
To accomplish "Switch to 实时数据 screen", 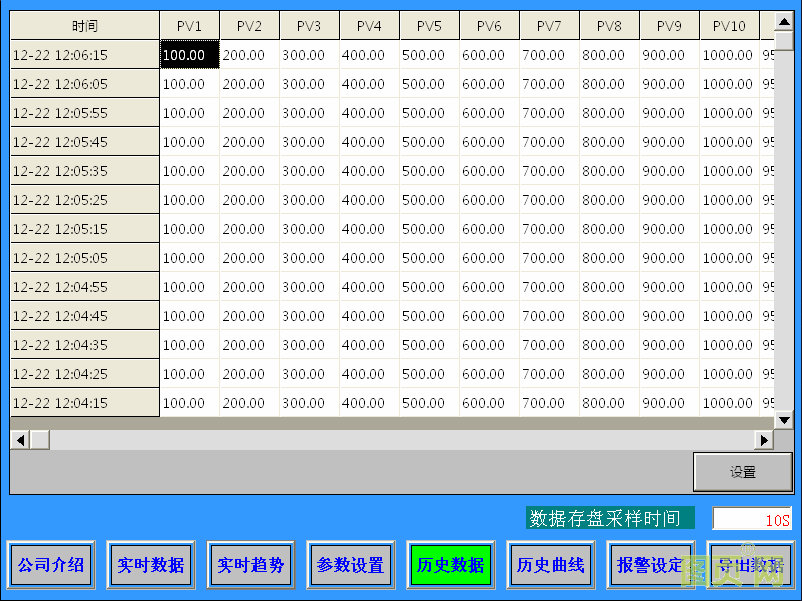I will click(x=150, y=565).
